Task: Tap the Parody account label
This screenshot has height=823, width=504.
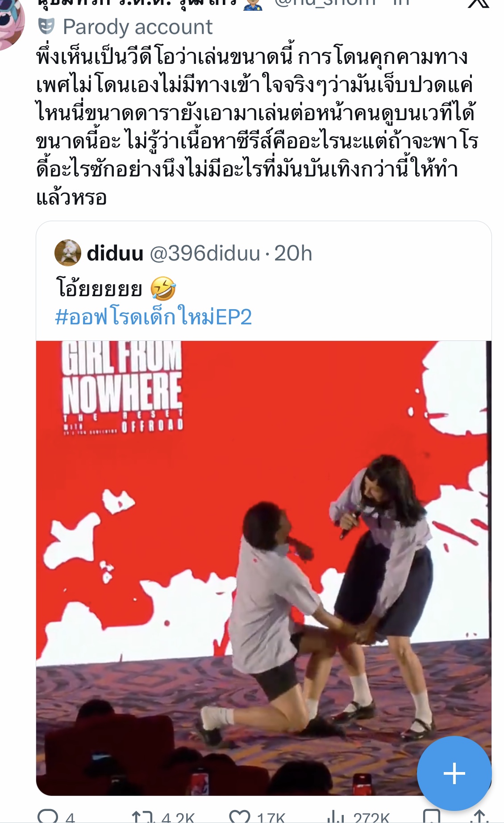Action: (137, 27)
